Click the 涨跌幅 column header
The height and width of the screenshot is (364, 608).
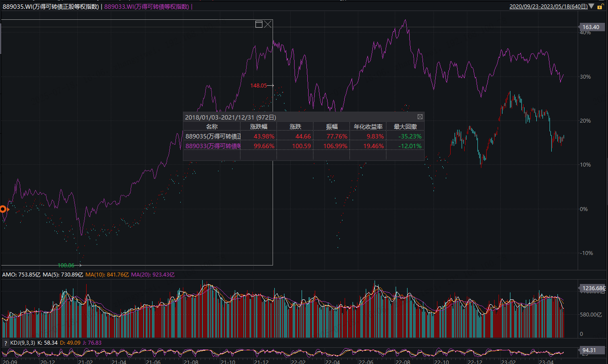coord(258,127)
